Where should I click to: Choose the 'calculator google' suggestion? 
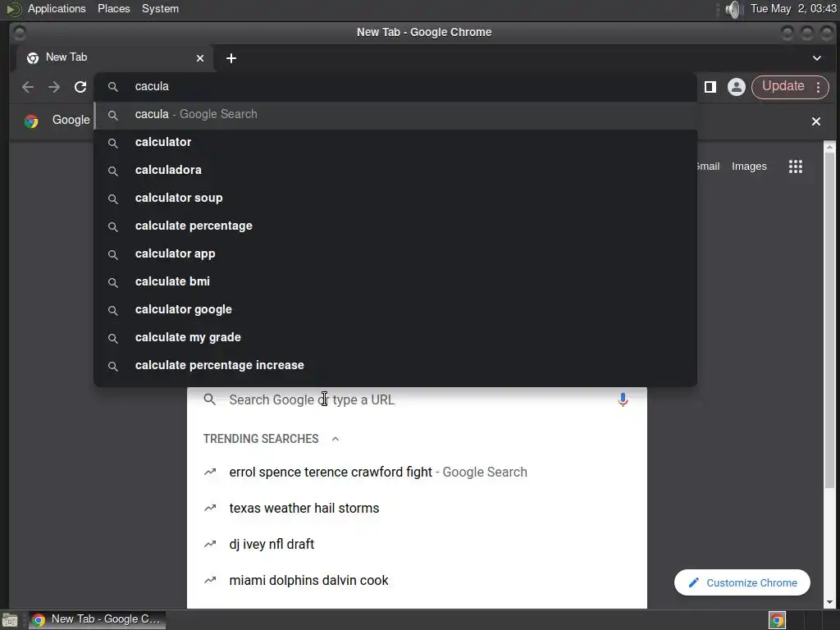[396, 309]
